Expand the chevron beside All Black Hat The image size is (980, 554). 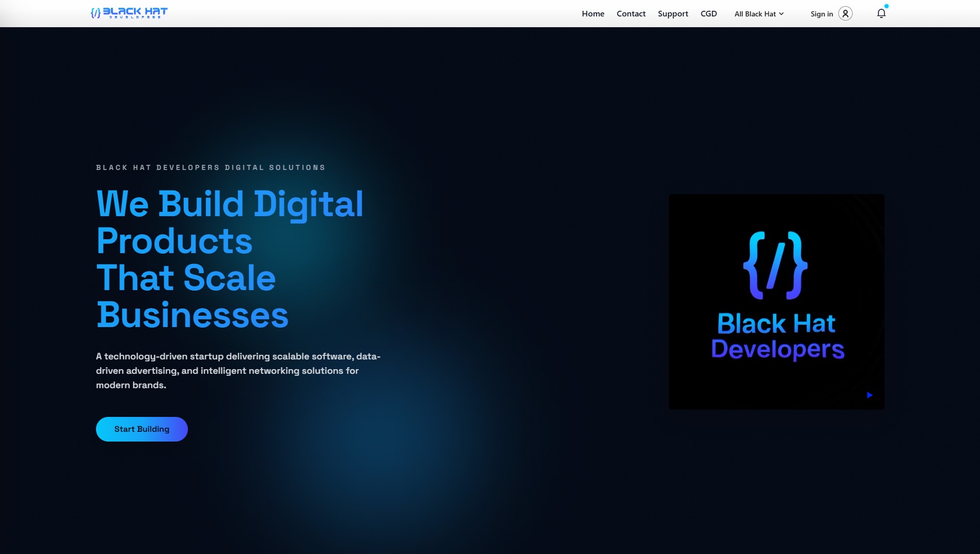pos(781,14)
